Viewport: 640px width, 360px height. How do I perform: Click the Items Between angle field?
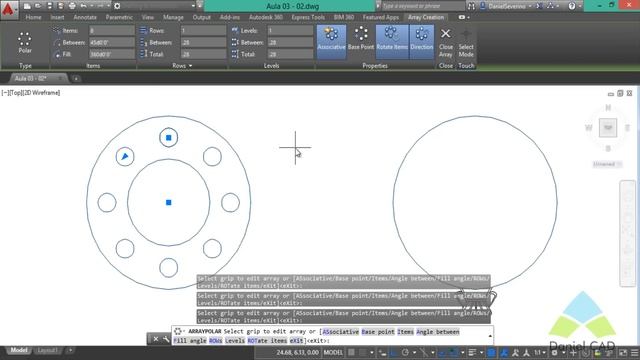[x=112, y=42]
